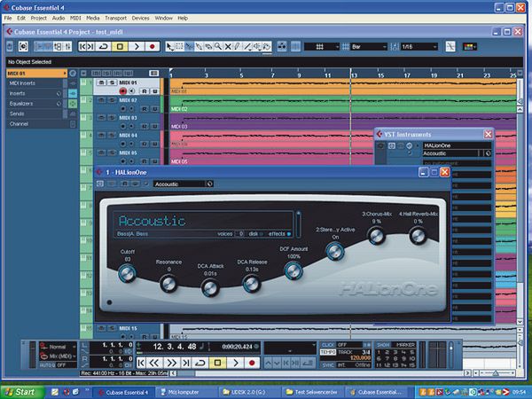Adjust the DCF Amount knob
The width and height of the screenshot is (532, 399).
pos(293,270)
